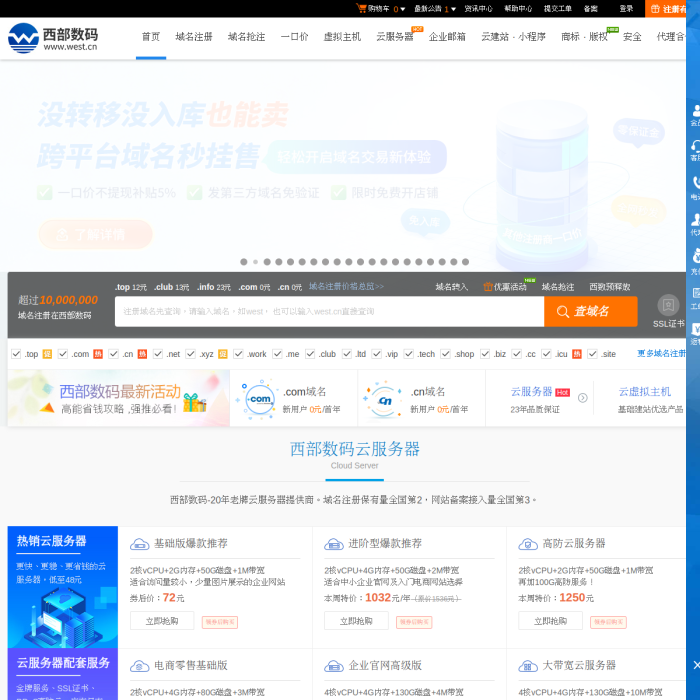
Task: Toggle the .xyz domain checkbox
Action: point(191,354)
